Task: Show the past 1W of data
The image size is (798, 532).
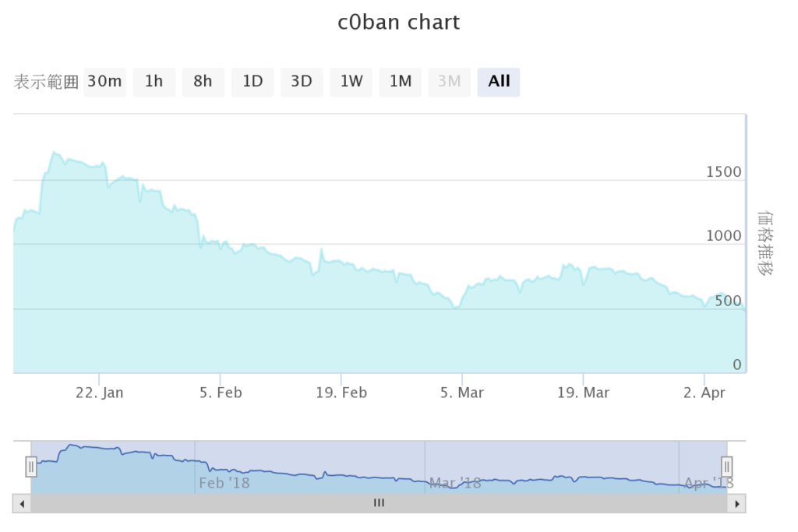Action: click(x=351, y=82)
